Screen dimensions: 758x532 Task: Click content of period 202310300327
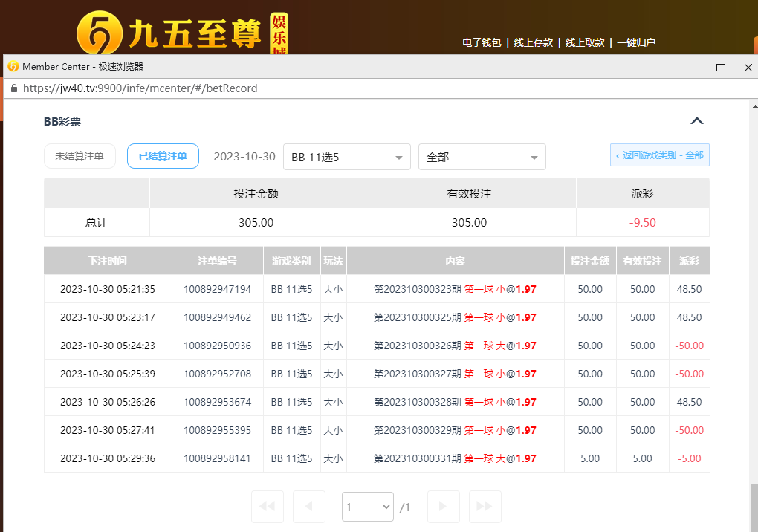pyautogui.click(x=456, y=374)
